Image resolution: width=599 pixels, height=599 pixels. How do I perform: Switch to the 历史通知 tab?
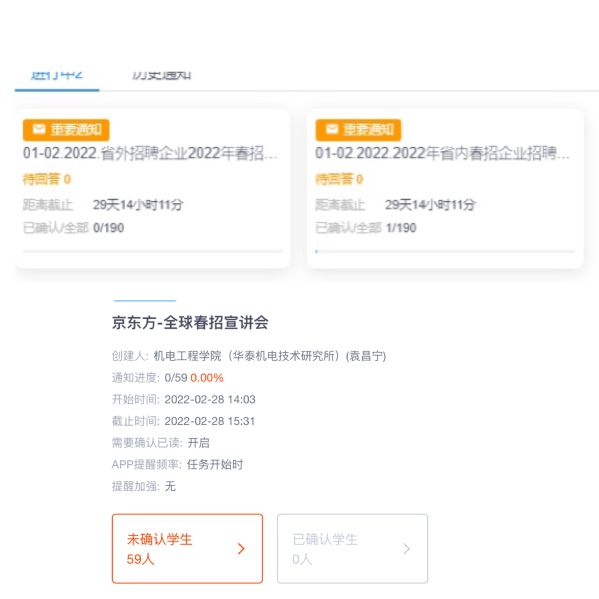[x=161, y=75]
